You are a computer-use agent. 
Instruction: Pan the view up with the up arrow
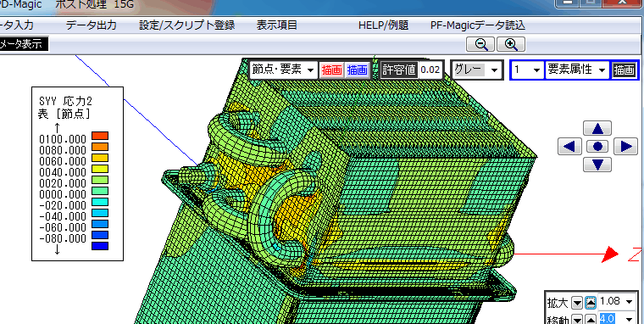click(x=597, y=129)
